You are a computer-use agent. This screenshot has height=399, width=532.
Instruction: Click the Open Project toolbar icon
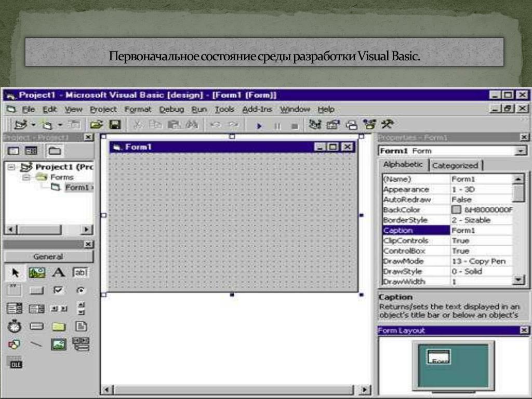96,125
